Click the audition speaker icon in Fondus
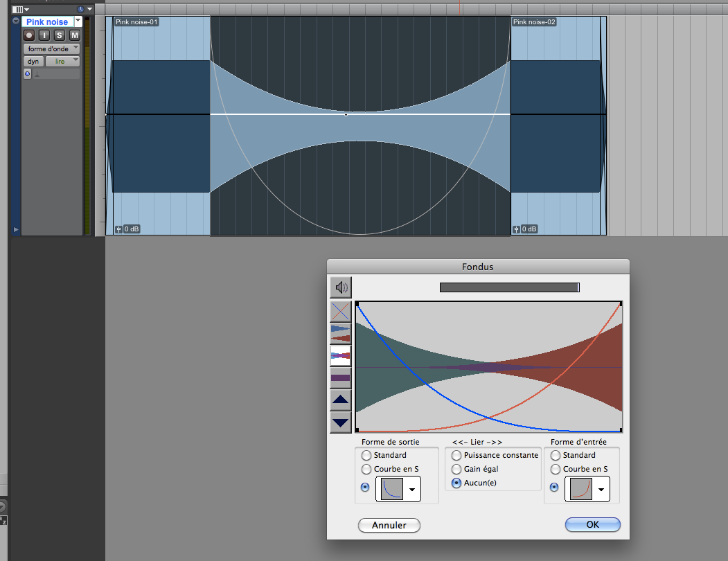The width and height of the screenshot is (728, 561). coord(341,287)
